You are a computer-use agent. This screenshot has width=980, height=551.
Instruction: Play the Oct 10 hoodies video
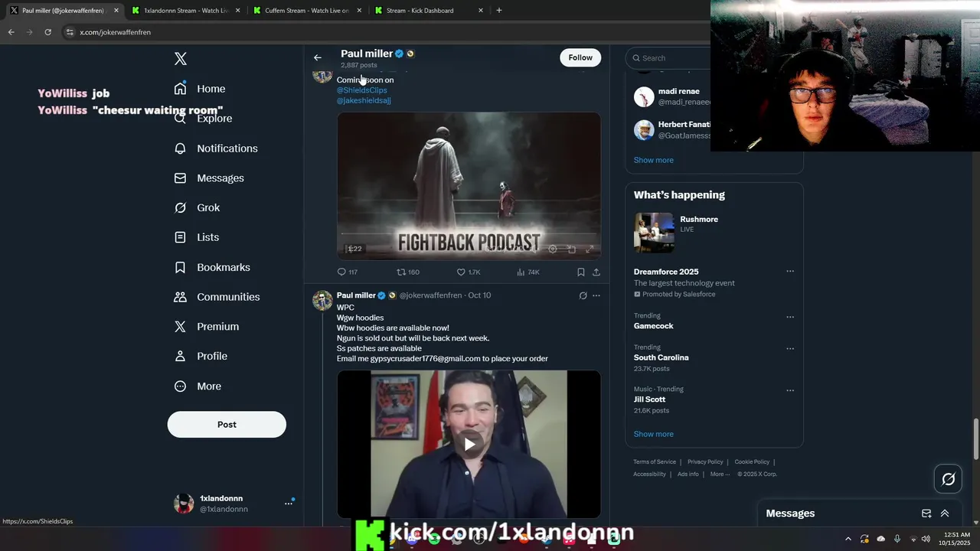(469, 444)
